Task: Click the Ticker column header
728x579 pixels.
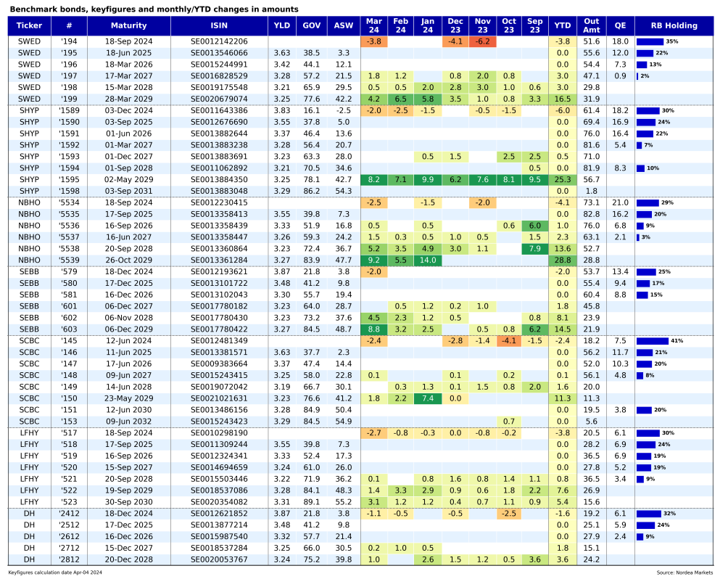Action: tap(29, 25)
